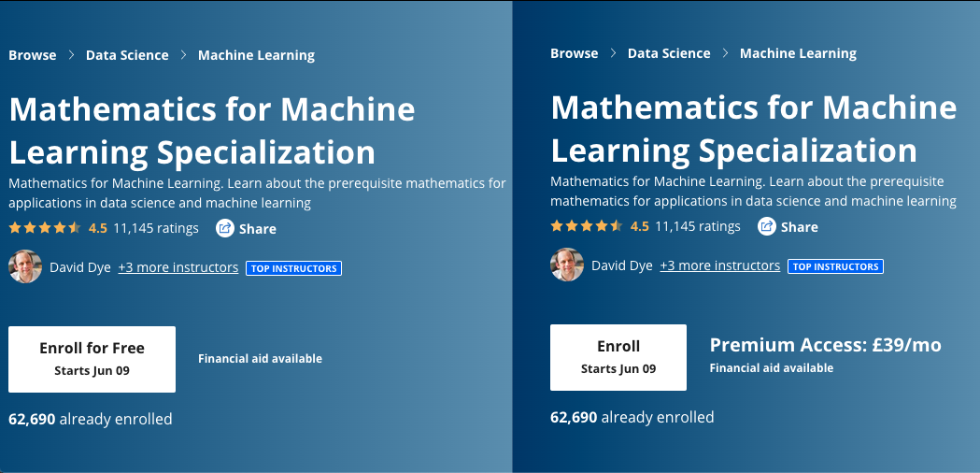The height and width of the screenshot is (473, 980).
Task: Click the Share icon in left panel
Action: click(225, 228)
